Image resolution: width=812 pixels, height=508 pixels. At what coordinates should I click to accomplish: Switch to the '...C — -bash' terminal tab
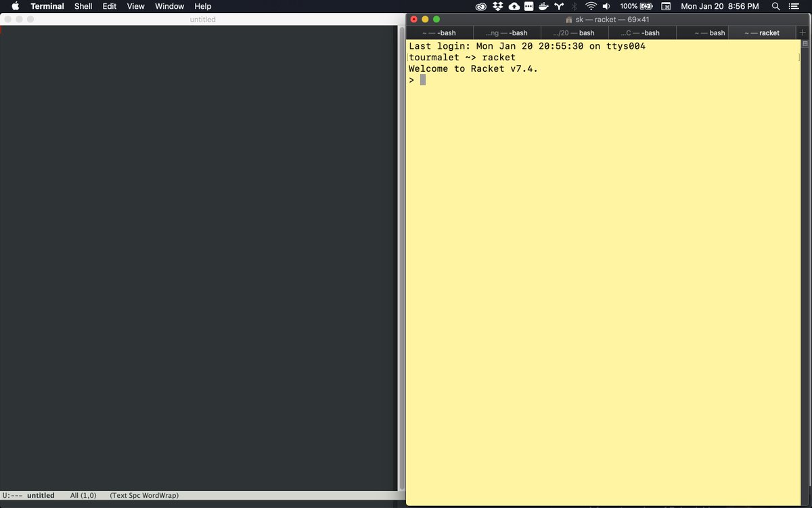click(641, 33)
